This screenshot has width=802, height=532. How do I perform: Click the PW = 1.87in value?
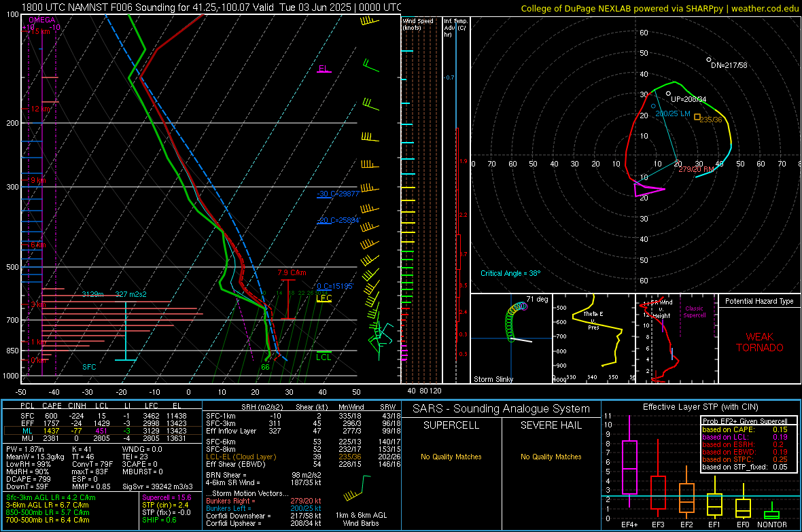tap(25, 449)
